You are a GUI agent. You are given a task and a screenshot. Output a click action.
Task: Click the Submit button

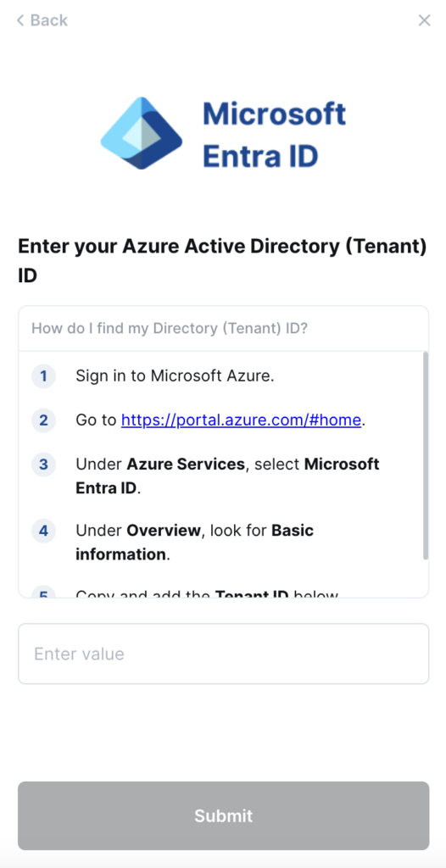click(223, 815)
